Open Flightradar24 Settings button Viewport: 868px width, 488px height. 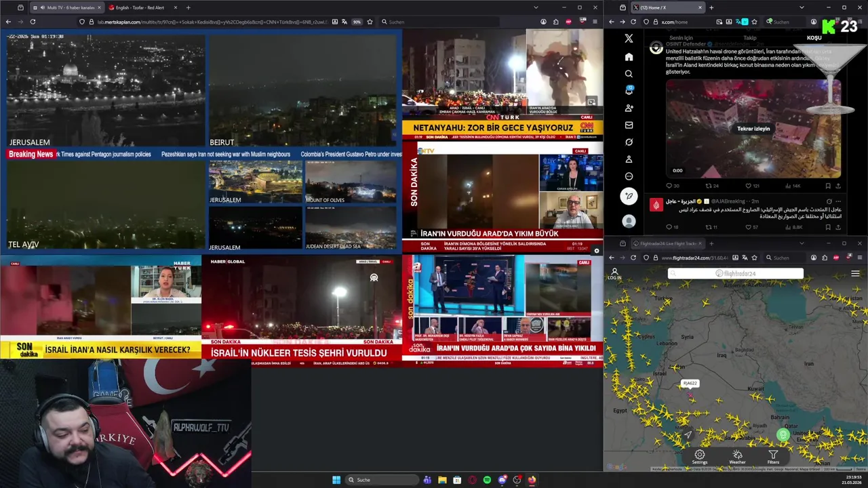point(699,457)
